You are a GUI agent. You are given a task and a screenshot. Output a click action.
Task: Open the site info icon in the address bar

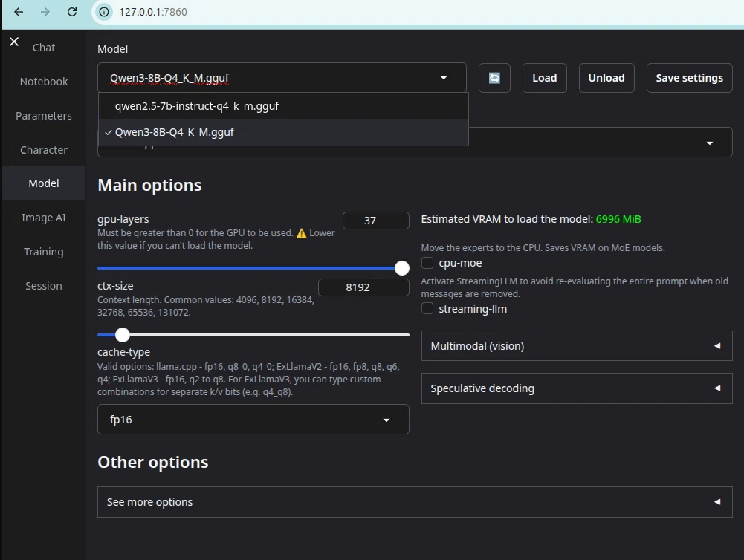104,12
